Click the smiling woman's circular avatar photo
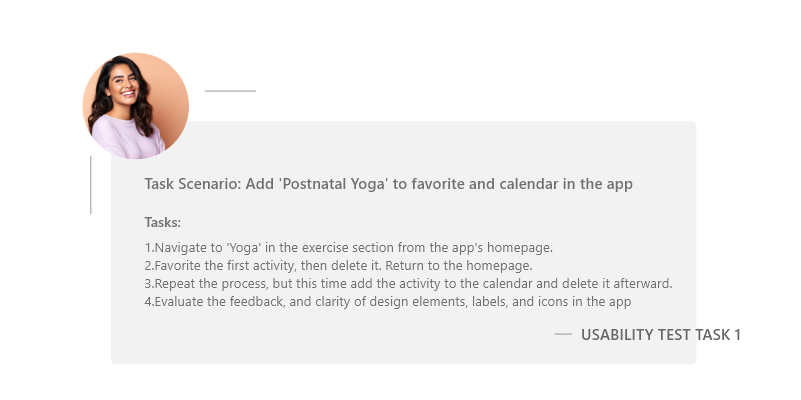Viewport: 801px width, 400px height. [136, 106]
